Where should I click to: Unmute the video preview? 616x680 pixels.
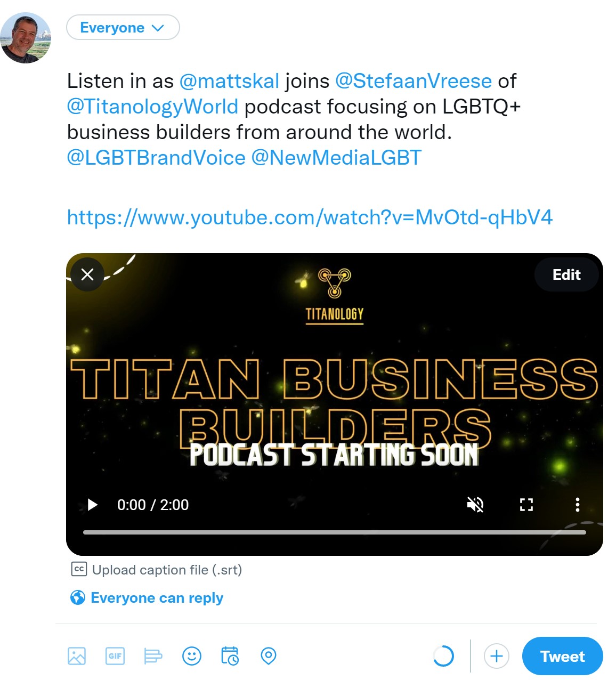475,505
